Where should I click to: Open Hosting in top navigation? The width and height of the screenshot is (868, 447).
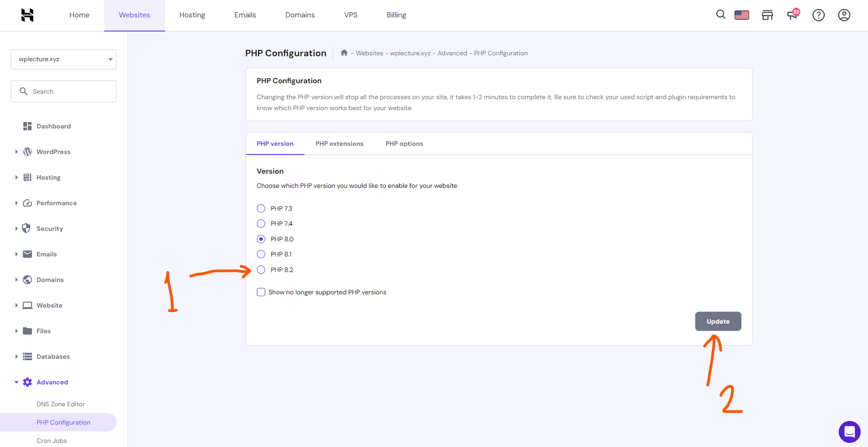point(192,15)
